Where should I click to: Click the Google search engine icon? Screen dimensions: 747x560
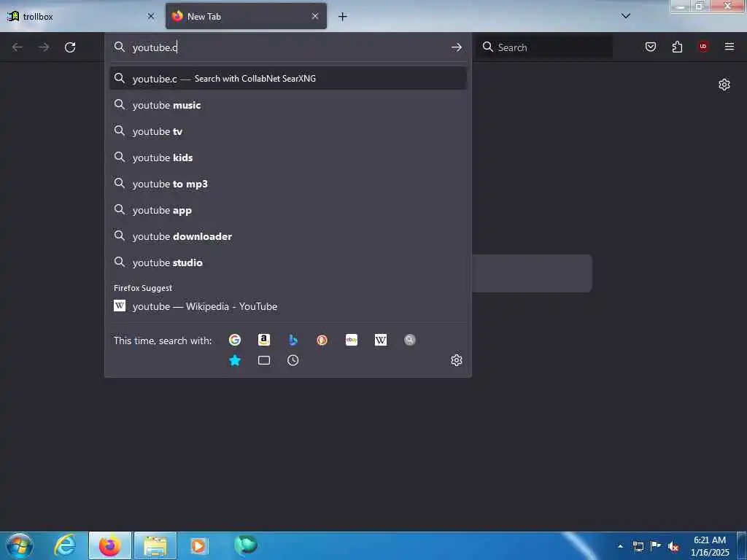234,340
